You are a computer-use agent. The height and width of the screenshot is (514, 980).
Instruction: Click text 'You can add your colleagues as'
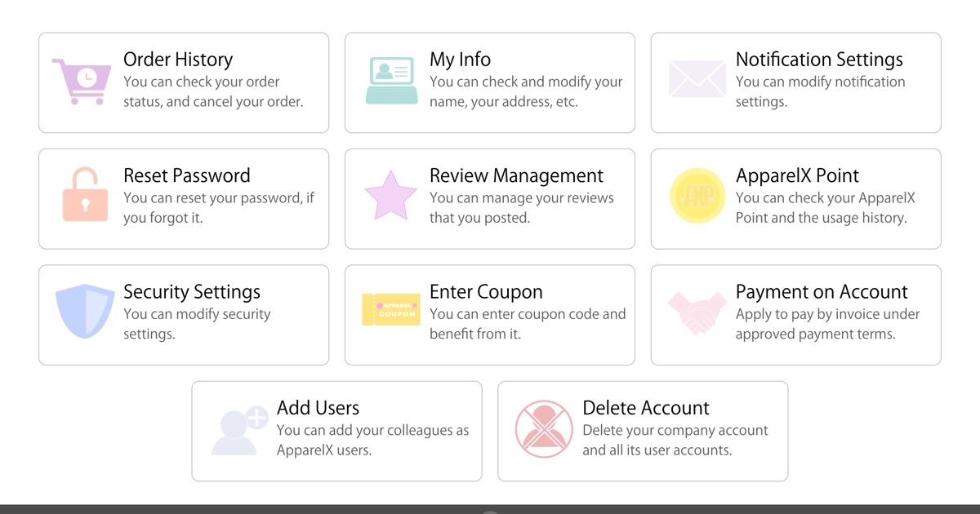pos(373,430)
